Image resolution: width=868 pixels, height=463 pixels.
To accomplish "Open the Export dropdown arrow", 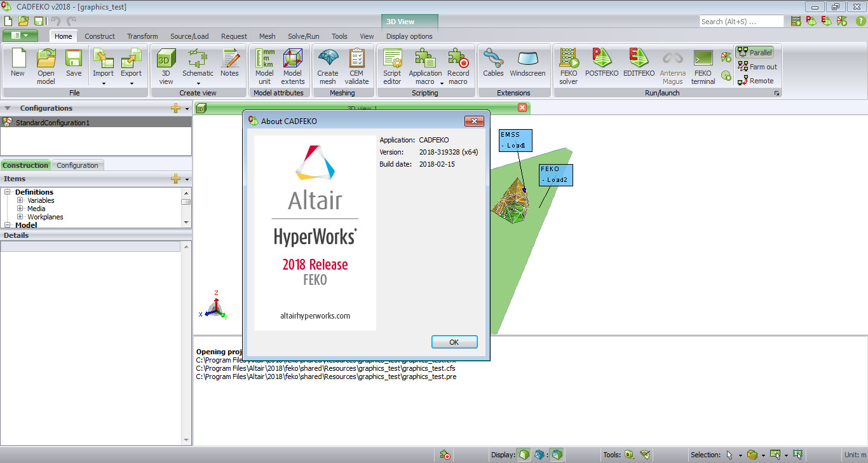I will 132,83.
